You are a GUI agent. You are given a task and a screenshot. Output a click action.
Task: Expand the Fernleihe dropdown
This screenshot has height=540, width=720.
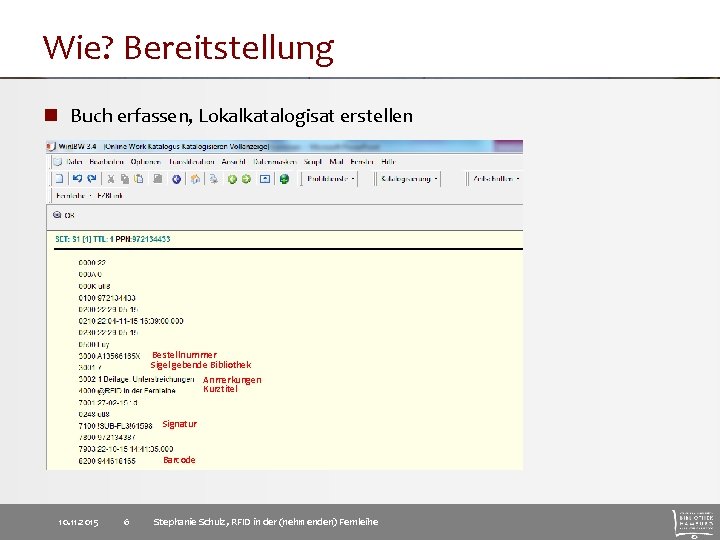tap(73, 196)
